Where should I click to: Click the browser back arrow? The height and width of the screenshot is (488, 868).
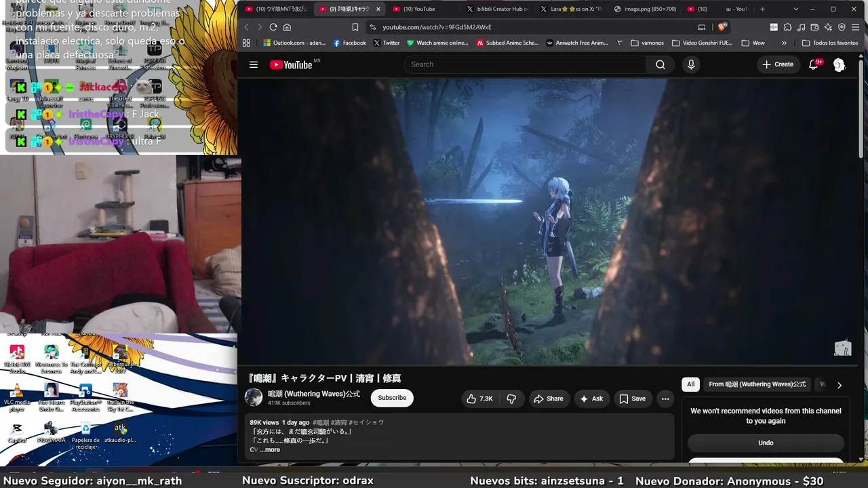pyautogui.click(x=246, y=27)
